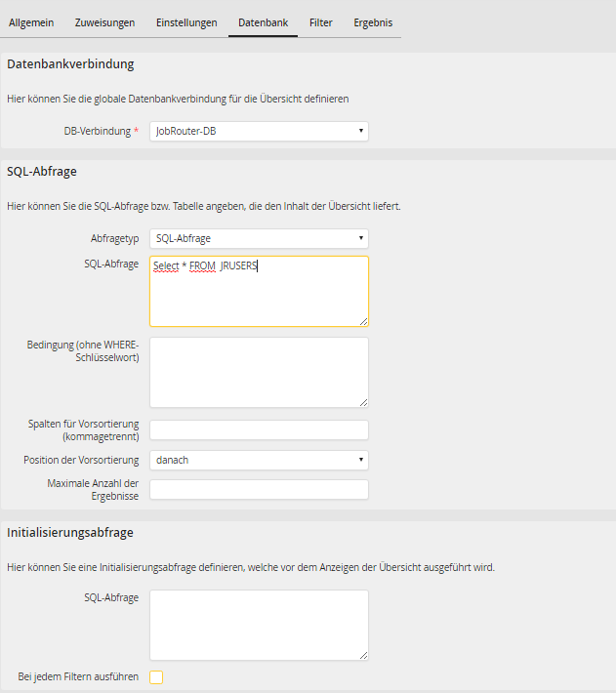Viewport: 616px width, 693px height.
Task: Switch to the Ergebnis tab
Action: coord(372,22)
